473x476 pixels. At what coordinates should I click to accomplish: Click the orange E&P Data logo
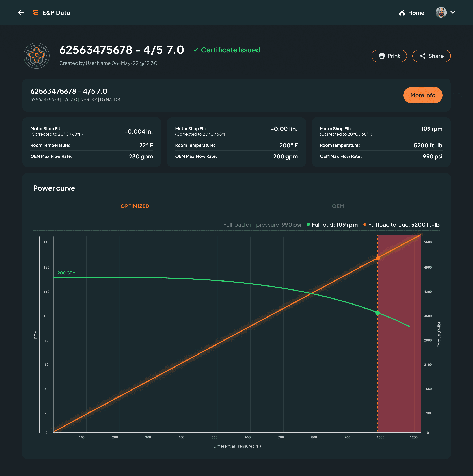pos(36,13)
